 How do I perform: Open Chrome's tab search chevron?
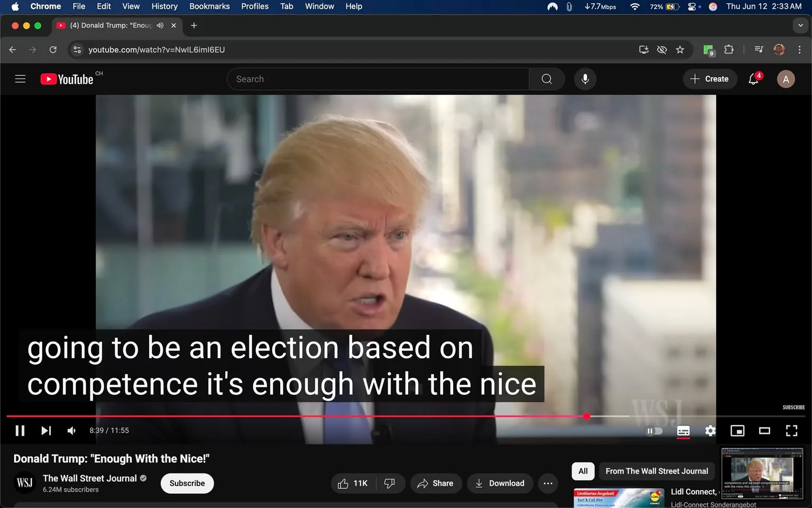799,25
